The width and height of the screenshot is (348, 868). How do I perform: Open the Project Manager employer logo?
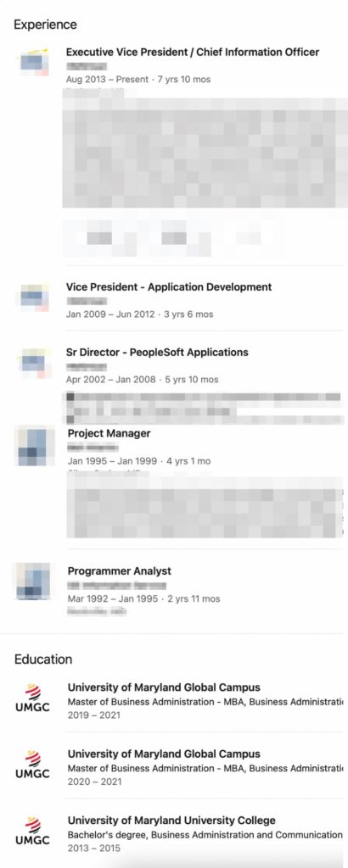(33, 446)
